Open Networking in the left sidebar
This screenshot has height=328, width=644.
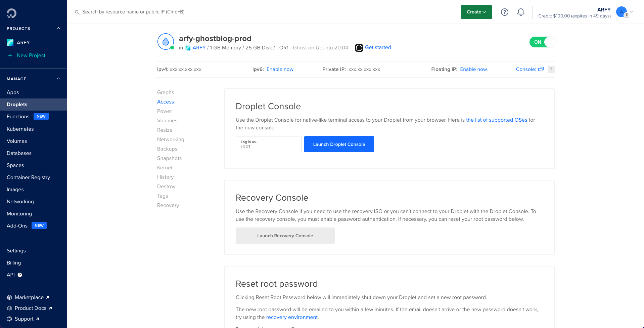(x=20, y=202)
